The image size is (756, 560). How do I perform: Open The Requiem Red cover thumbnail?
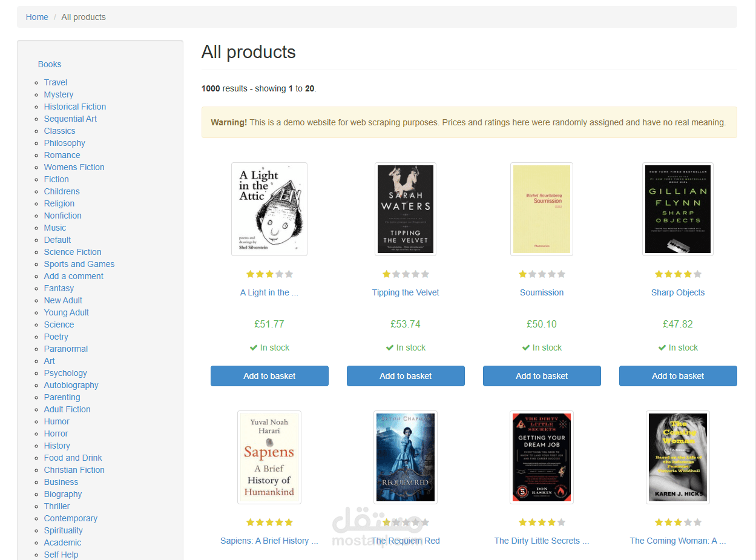click(406, 457)
